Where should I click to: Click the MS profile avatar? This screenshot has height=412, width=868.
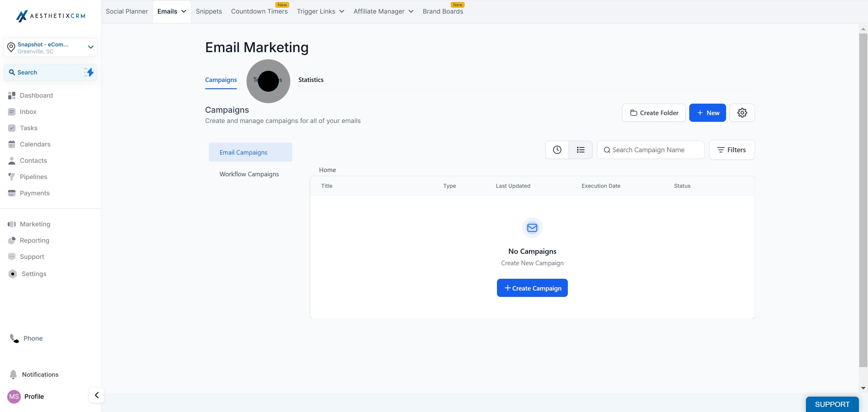tap(14, 397)
